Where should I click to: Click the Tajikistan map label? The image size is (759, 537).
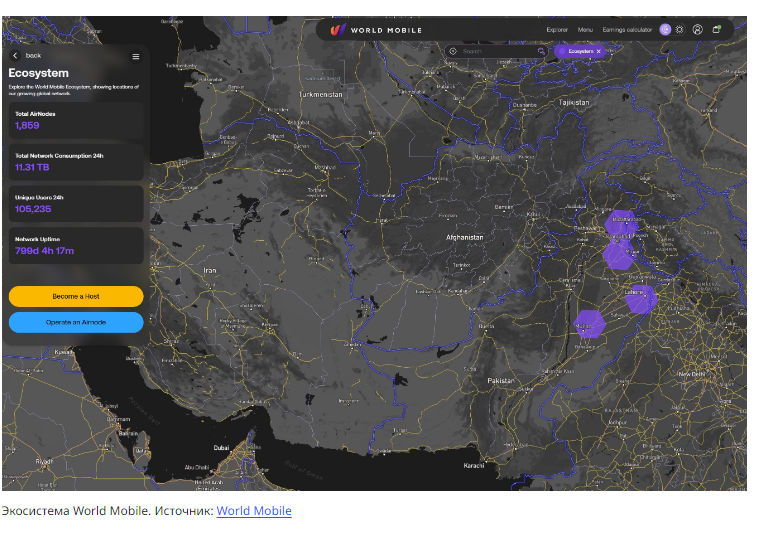[x=574, y=103]
